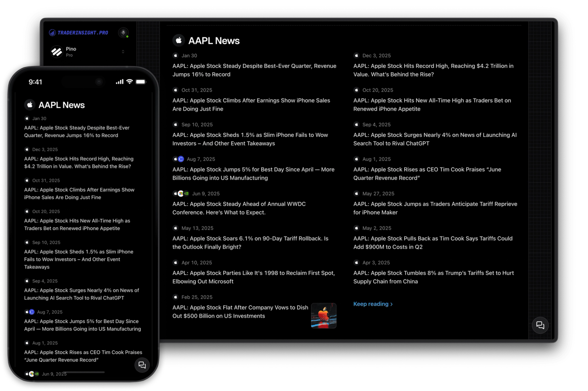Click the TraderInsight.pro logo in desktop sidebar
This screenshot has width=588, height=391.
79,33
